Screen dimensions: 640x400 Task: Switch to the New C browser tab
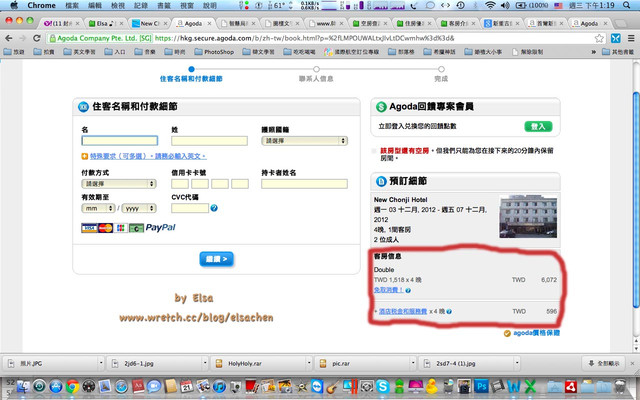(x=148, y=23)
